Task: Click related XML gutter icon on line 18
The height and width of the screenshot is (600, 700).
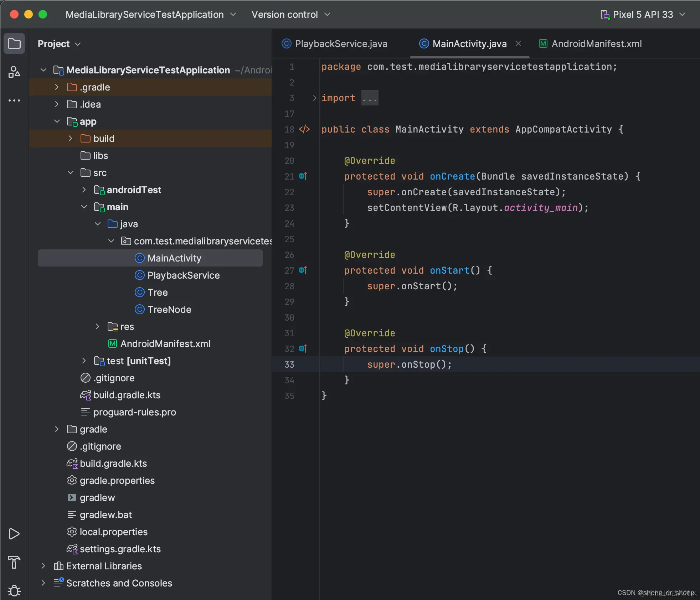Action: 304,129
